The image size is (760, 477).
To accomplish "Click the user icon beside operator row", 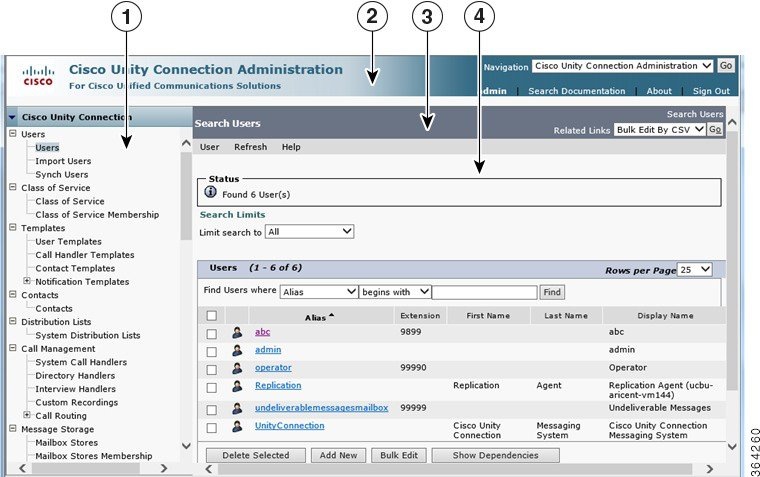I will point(237,368).
